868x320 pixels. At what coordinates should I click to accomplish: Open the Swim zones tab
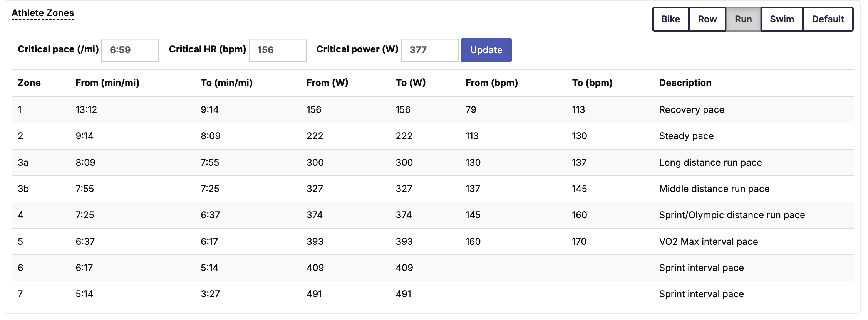(x=782, y=19)
